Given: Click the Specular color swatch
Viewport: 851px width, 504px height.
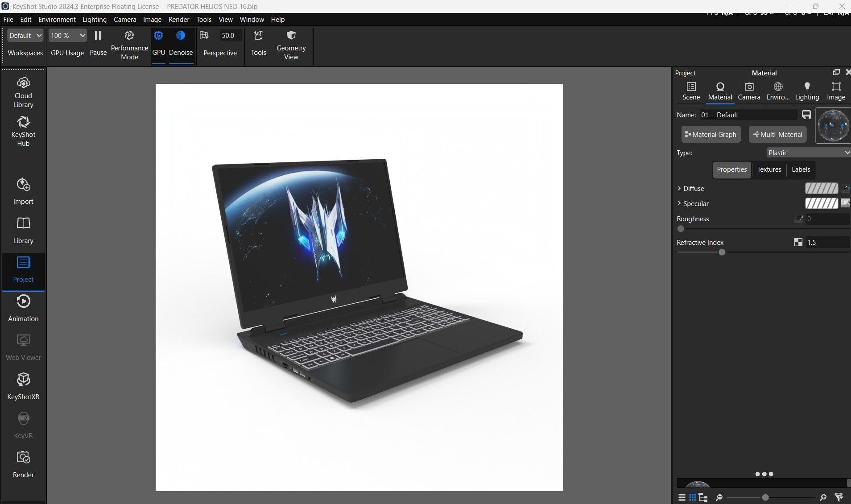Looking at the screenshot, I should point(821,203).
